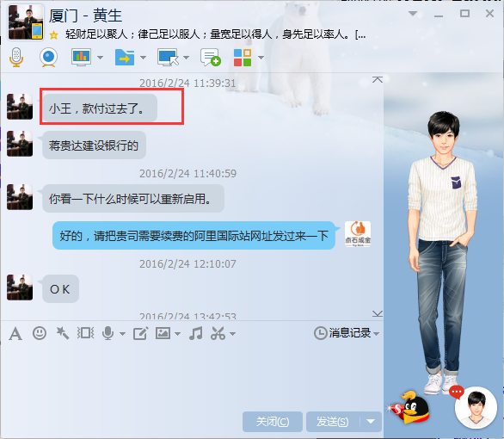
Task: Open the font formatting A icon
Action: [x=15, y=333]
